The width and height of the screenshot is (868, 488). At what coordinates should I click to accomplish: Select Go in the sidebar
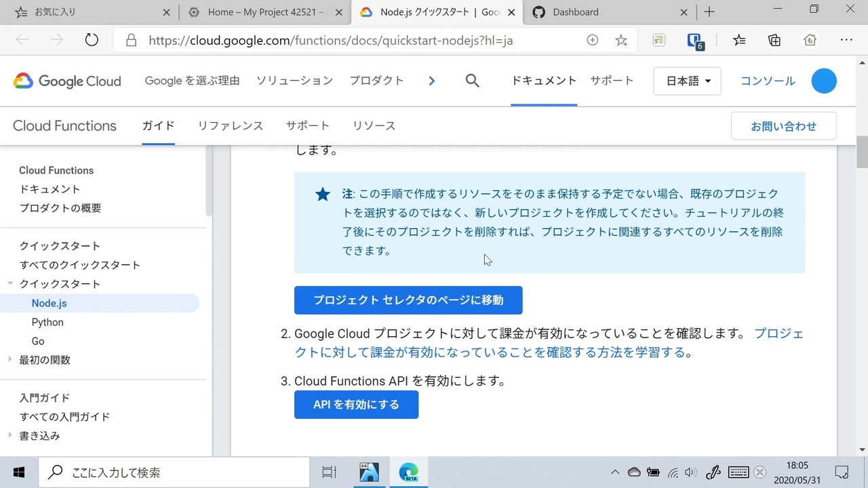click(38, 341)
